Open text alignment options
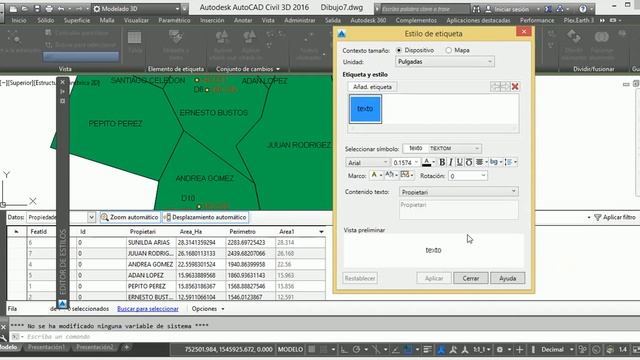 click(481, 162)
